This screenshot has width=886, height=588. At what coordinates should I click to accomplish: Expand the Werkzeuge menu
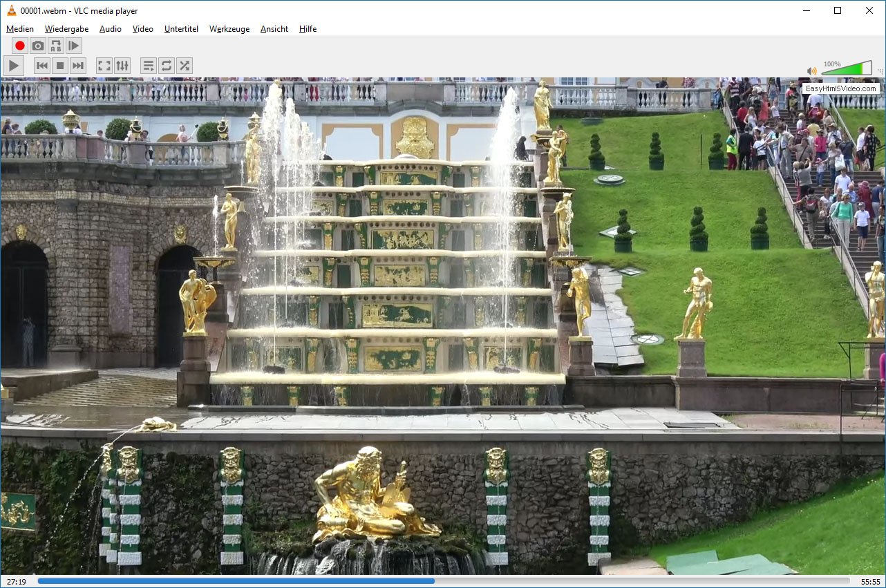pos(229,29)
